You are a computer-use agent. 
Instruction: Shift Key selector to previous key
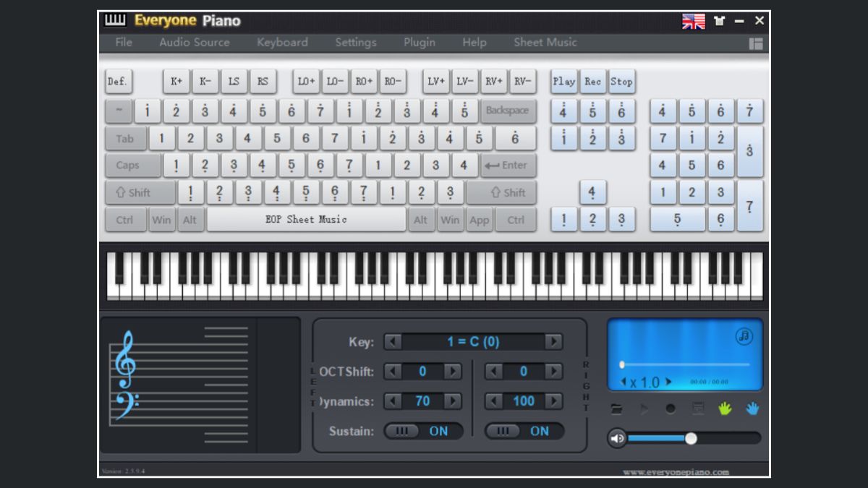point(393,342)
